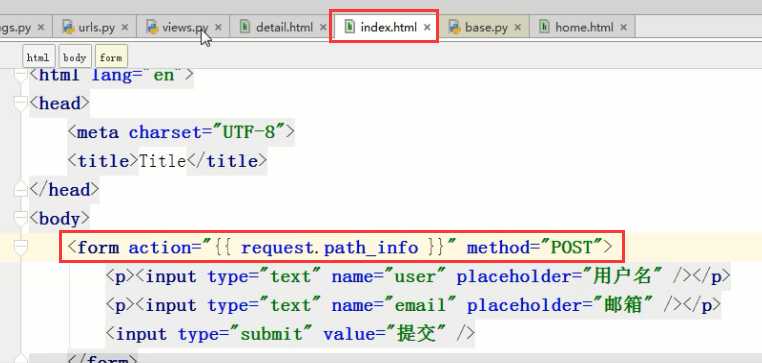Click the Python file icon on base.py tab
This screenshot has height=363, width=762.
point(455,27)
